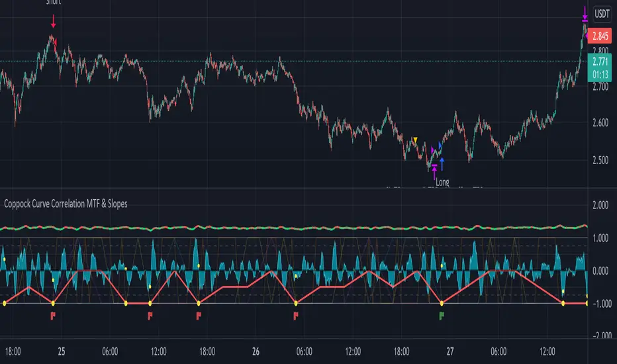This screenshot has width=617, height=364.
Task: Click the 01:13 bar countdown timer
Action: (600, 74)
